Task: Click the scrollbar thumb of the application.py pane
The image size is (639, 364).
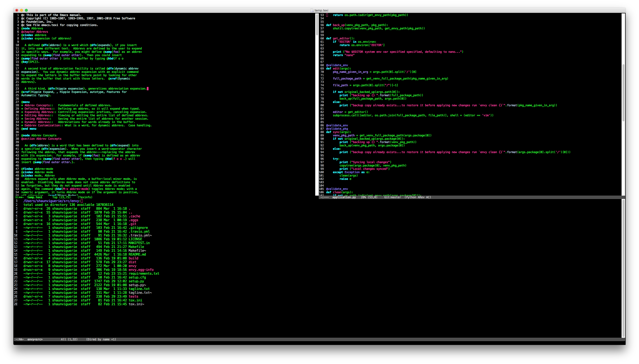Action: tap(623, 92)
